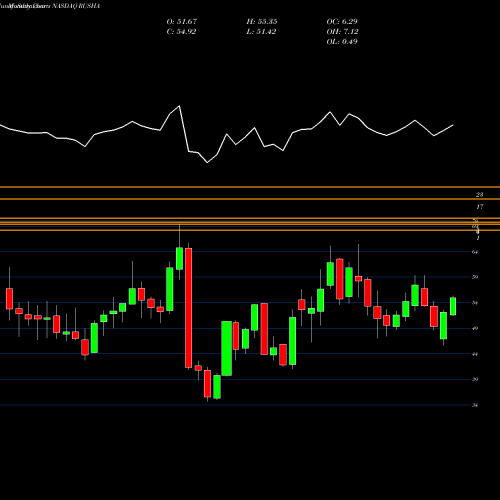Select the tallest red candlestick
Image resolution: width=500 pixels, height=500 pixels.
[x=189, y=308]
